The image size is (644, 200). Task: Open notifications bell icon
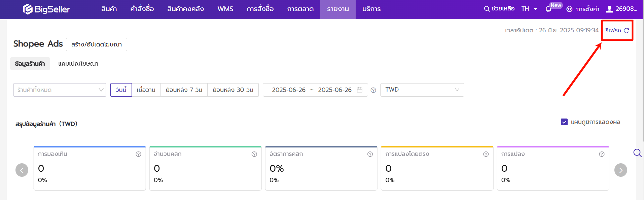(548, 9)
